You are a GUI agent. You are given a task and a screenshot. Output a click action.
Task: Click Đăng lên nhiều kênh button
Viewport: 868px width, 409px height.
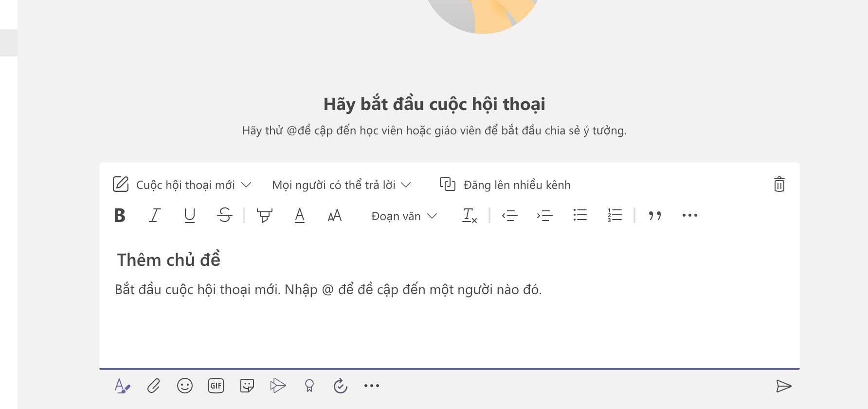pos(505,185)
